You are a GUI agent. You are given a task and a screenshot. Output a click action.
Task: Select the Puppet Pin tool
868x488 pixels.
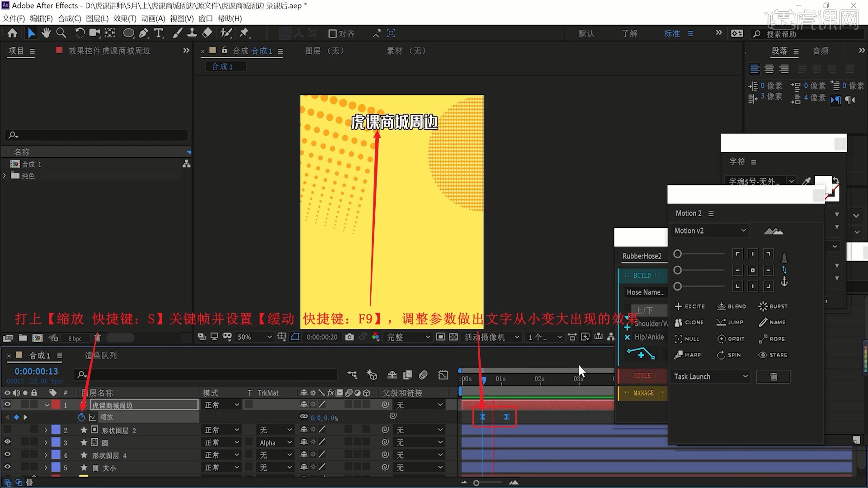[x=244, y=33]
